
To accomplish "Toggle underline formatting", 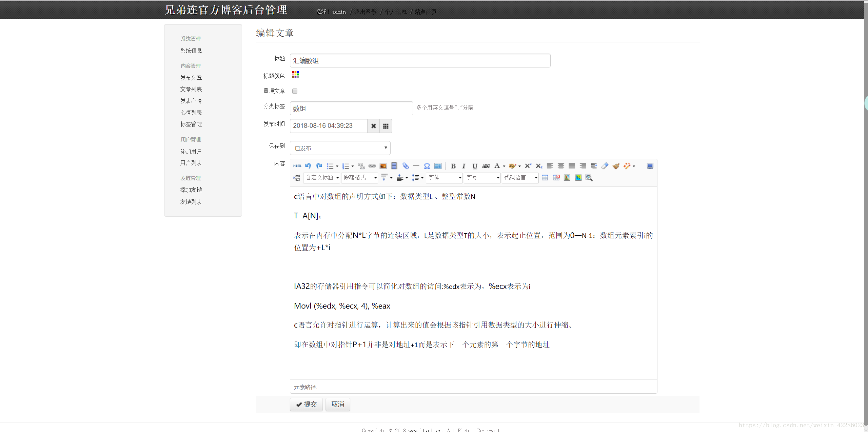I will (475, 166).
